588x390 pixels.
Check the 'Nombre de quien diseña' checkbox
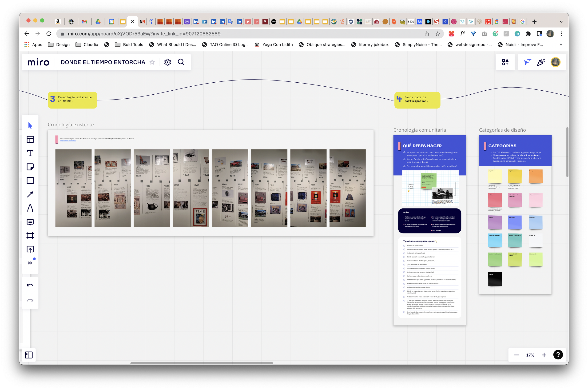(404, 245)
